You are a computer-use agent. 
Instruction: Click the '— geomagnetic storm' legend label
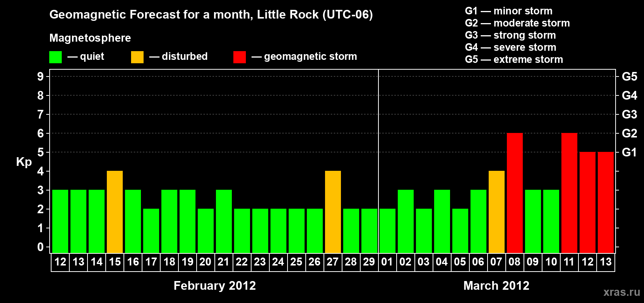coord(304,57)
